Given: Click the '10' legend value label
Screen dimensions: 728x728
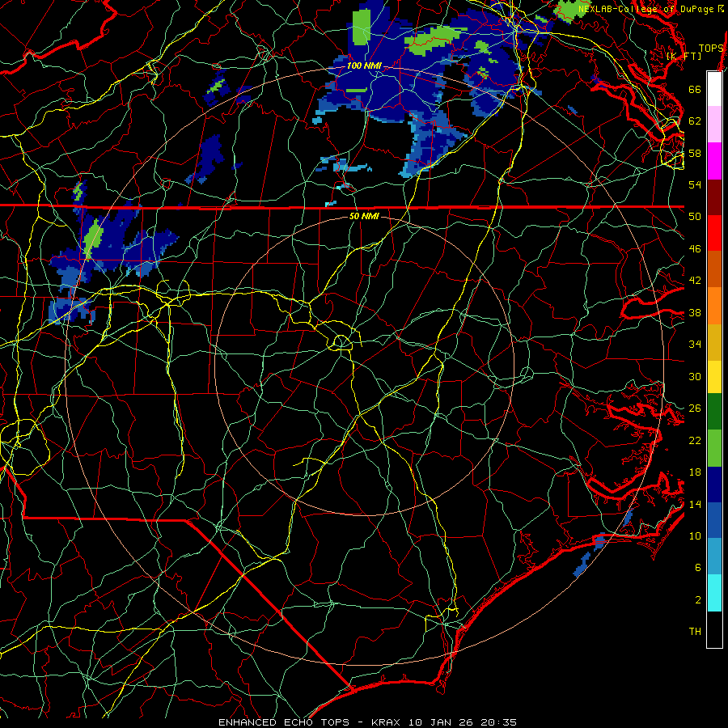Looking at the screenshot, I should (x=695, y=536).
